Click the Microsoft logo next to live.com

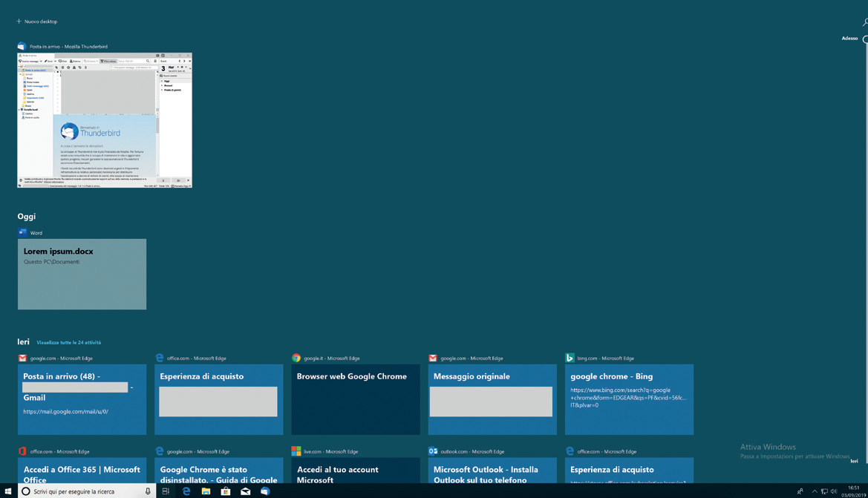pyautogui.click(x=296, y=451)
